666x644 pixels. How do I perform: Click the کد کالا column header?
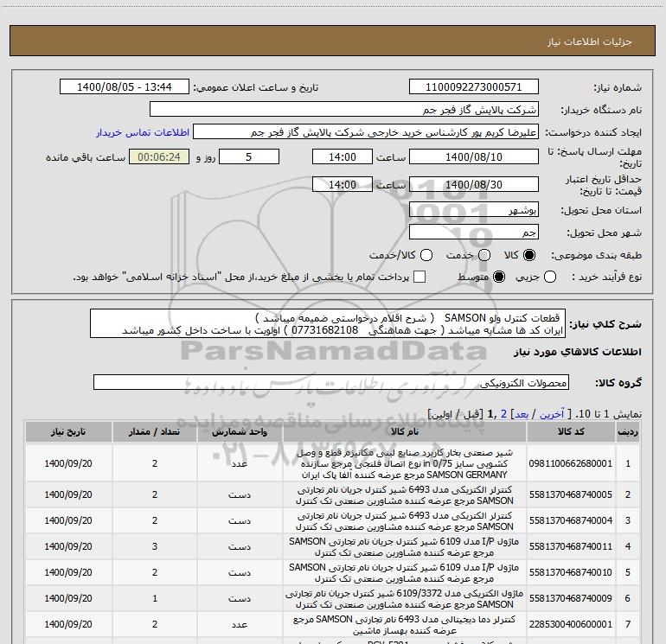coord(571,431)
